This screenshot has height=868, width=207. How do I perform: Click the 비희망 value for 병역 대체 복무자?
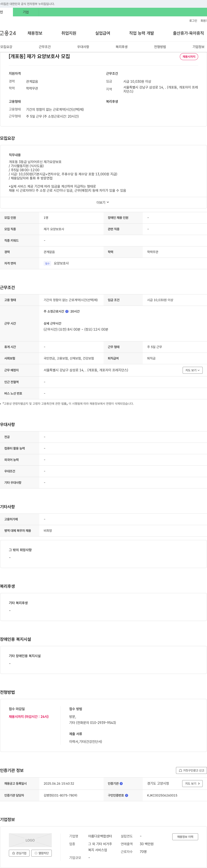pos(48,531)
